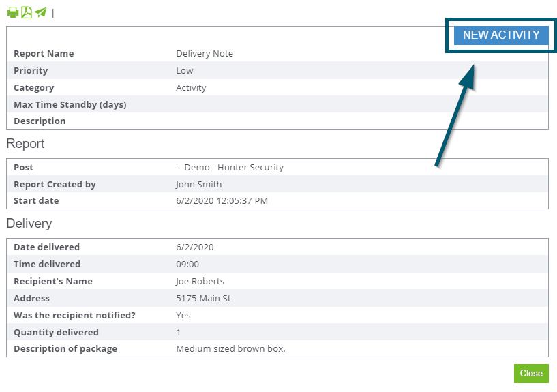Click the 'Description' label in first table

[40, 121]
